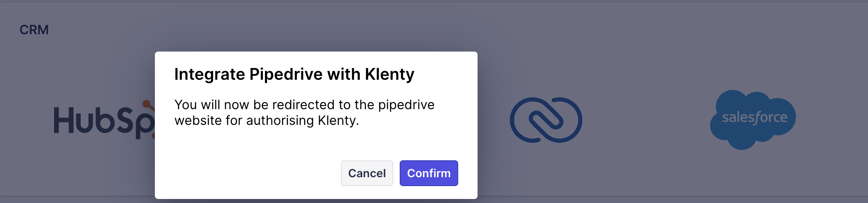Click the "salesforce" text inside the cloud
Screen dimensions: 868x203
pos(754,117)
